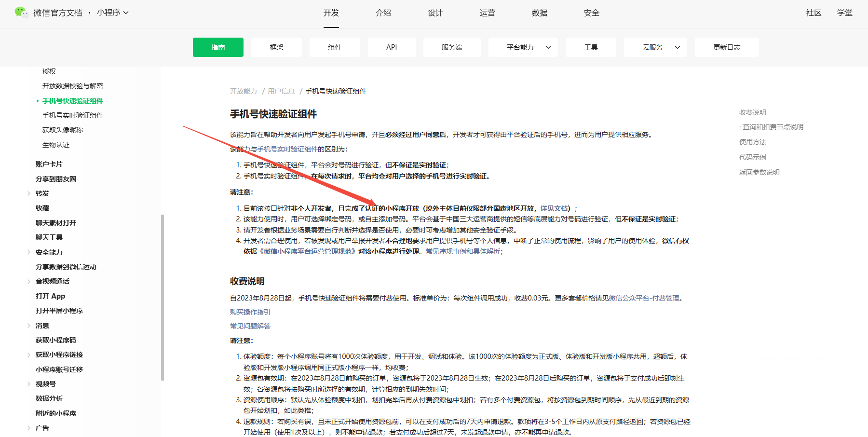
Task: Open 聊天素材打开 in the sidebar
Action: 56,223
